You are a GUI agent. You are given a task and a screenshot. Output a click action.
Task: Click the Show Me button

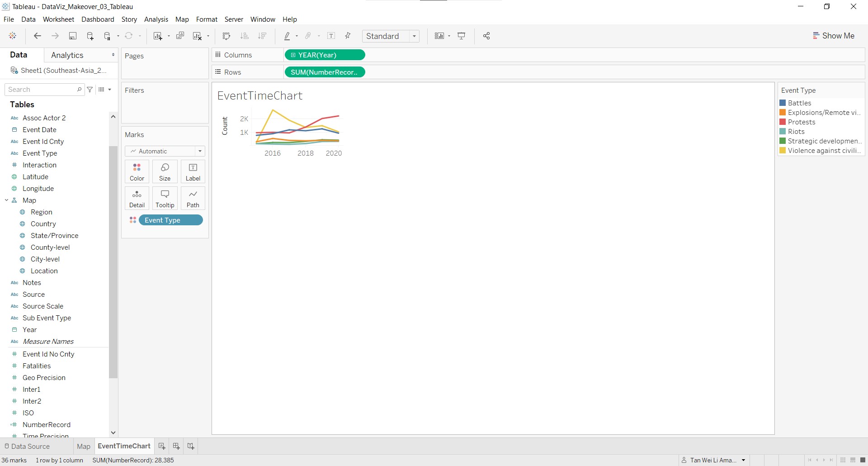pyautogui.click(x=834, y=36)
